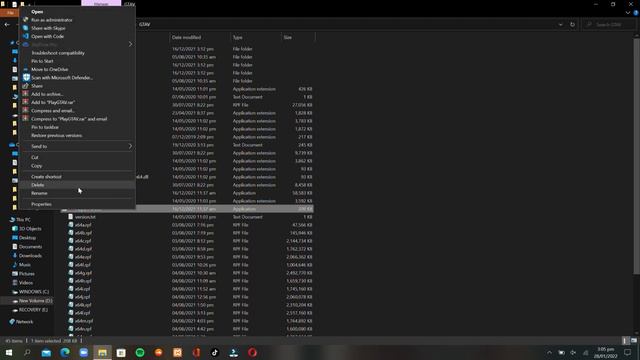Sort by the Size column header
Viewport: 640px width, 360px height.
tap(288, 37)
